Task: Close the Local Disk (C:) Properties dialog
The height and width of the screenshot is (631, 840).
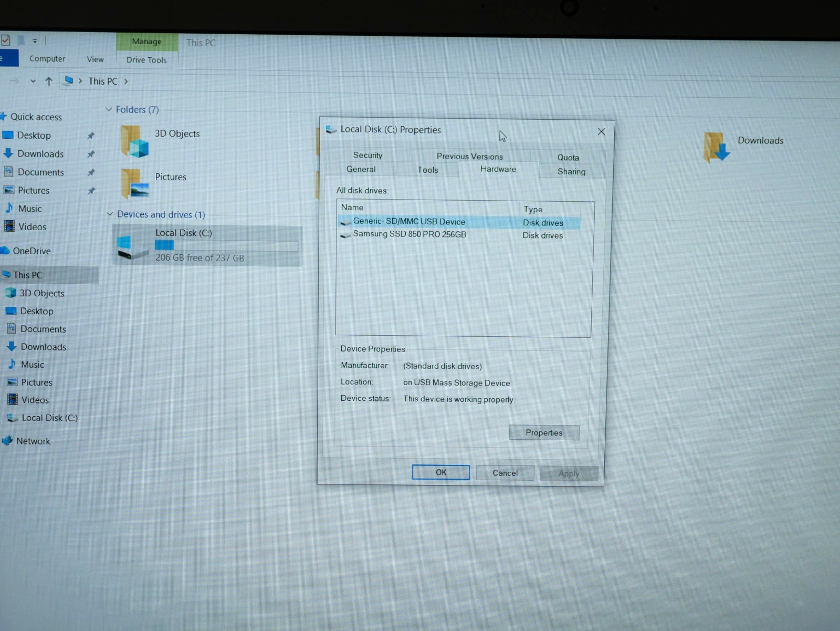Action: pyautogui.click(x=601, y=131)
